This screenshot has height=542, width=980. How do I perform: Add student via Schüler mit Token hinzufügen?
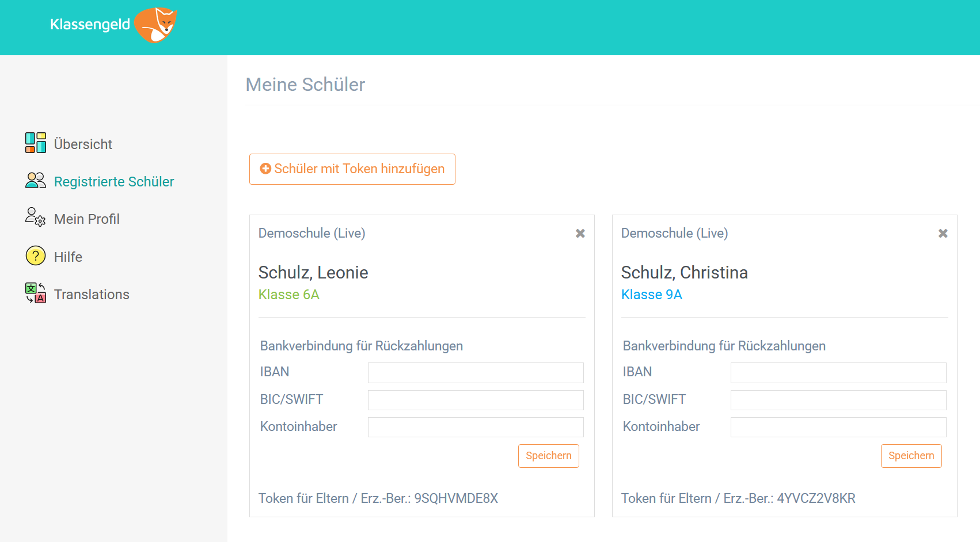click(x=352, y=169)
